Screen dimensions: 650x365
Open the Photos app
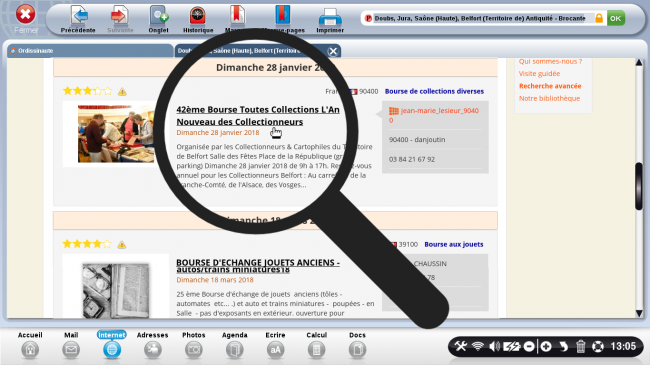(x=194, y=345)
